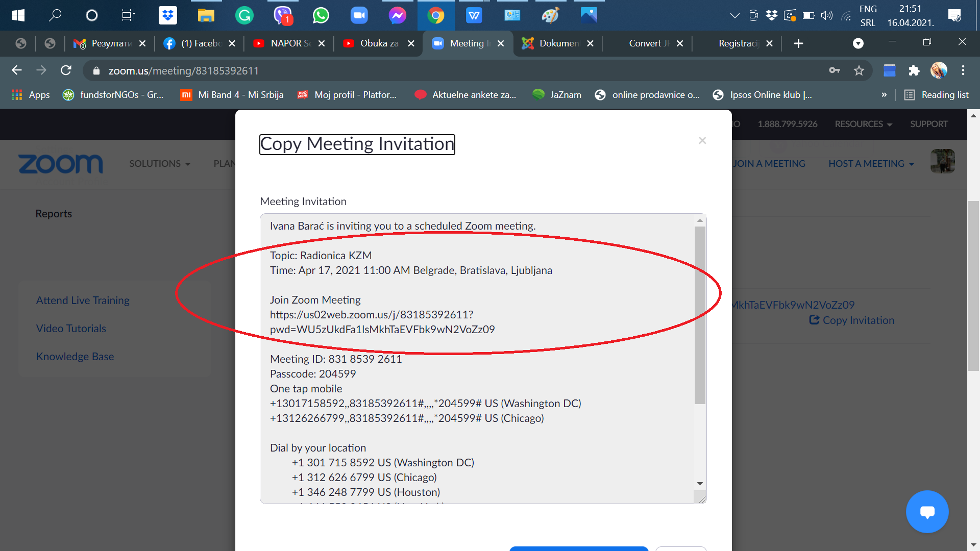Open the Zoom help chat bubble
This screenshot has width=980, height=551.
click(x=927, y=512)
